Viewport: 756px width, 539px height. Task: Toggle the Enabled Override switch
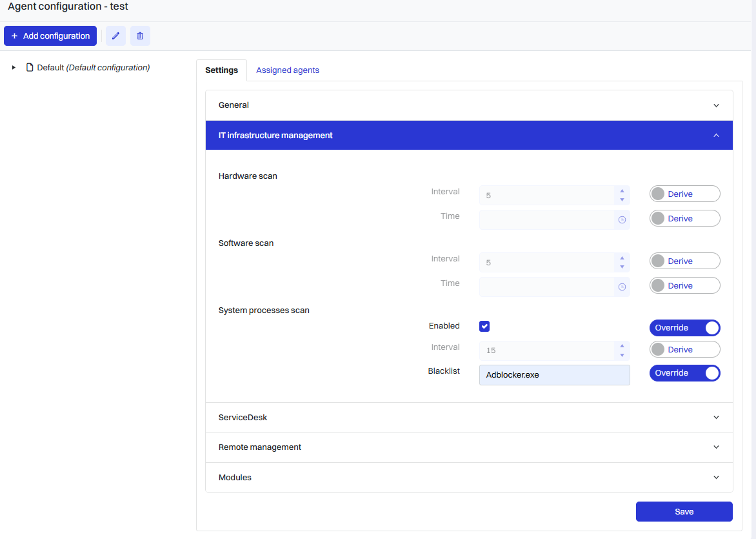[x=684, y=328]
